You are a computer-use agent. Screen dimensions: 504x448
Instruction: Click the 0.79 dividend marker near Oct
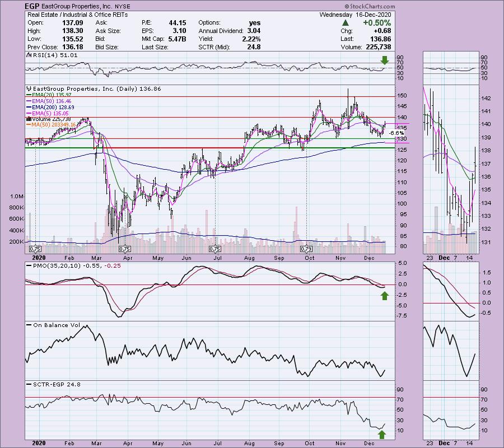point(306,249)
